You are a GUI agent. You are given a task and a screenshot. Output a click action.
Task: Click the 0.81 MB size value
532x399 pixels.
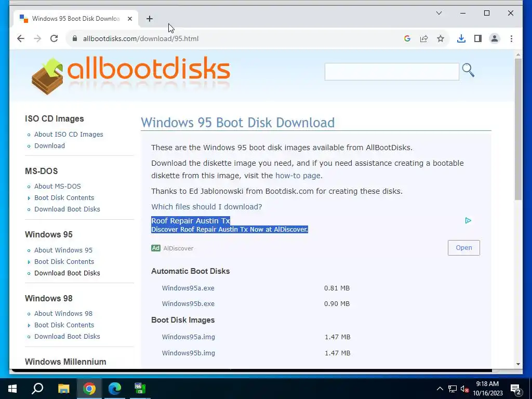tap(337, 288)
